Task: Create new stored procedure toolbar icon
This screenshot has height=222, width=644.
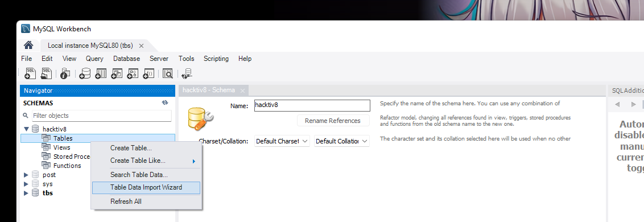Action: 132,73
